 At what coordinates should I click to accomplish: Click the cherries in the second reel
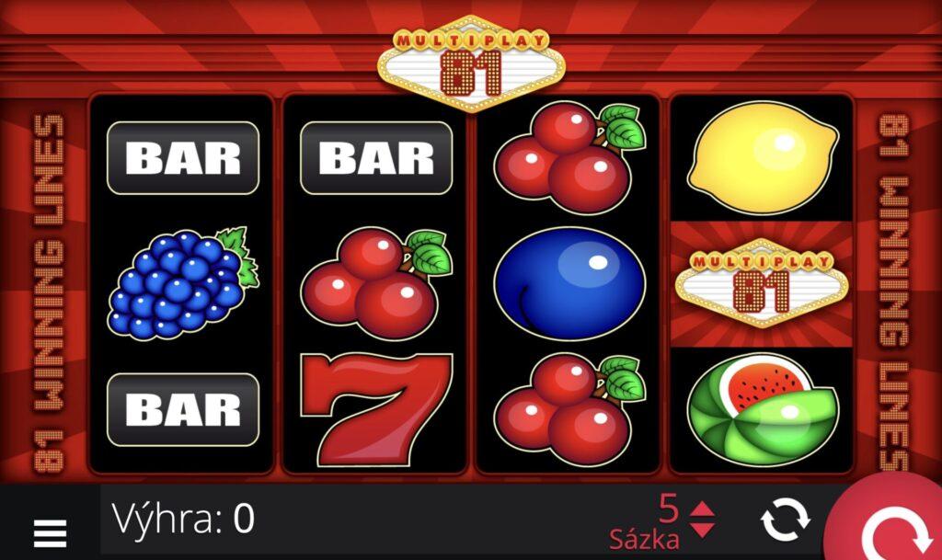point(376,282)
